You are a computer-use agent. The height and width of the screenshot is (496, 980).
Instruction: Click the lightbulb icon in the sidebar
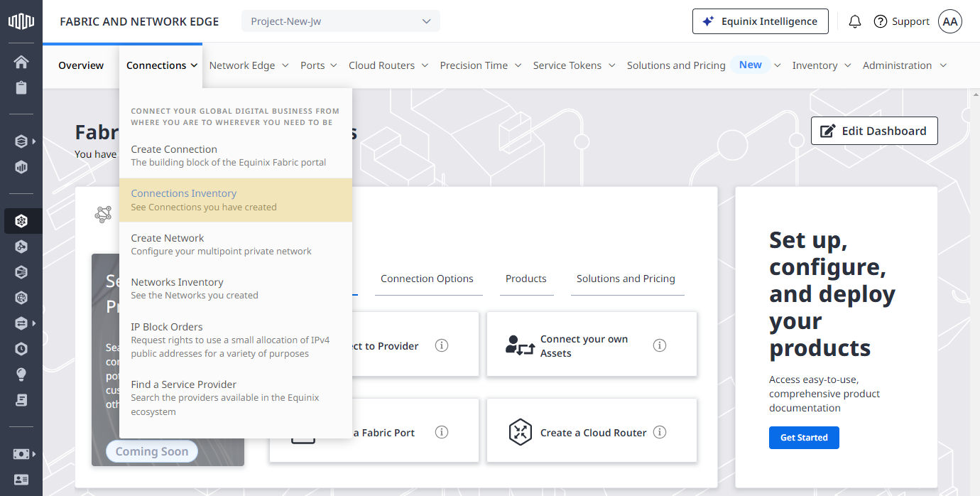click(x=21, y=374)
